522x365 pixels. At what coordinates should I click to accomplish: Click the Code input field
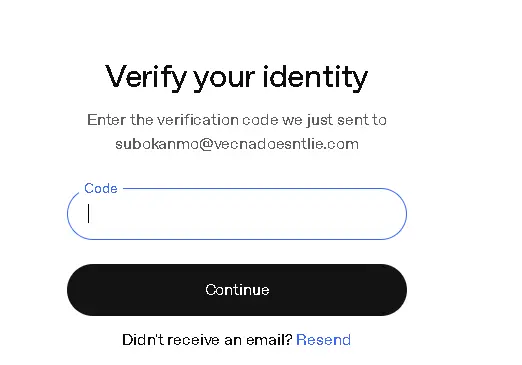point(237,214)
